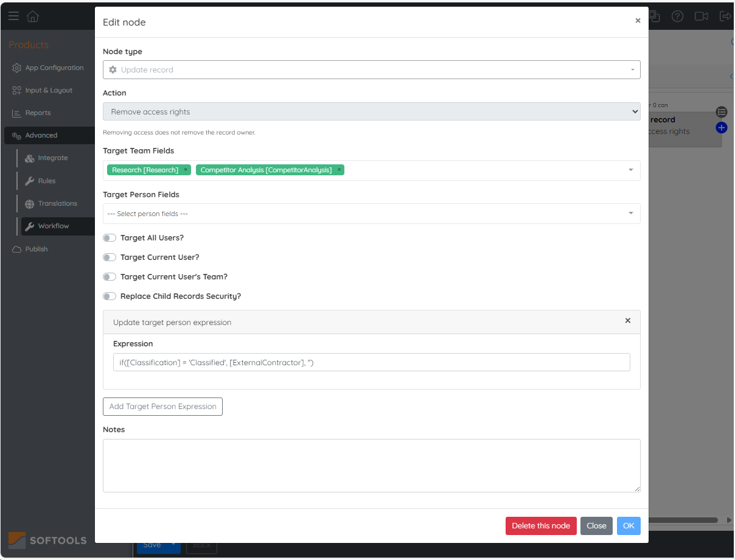Click the Rules wrench icon
The height and width of the screenshot is (560, 735).
coord(29,181)
